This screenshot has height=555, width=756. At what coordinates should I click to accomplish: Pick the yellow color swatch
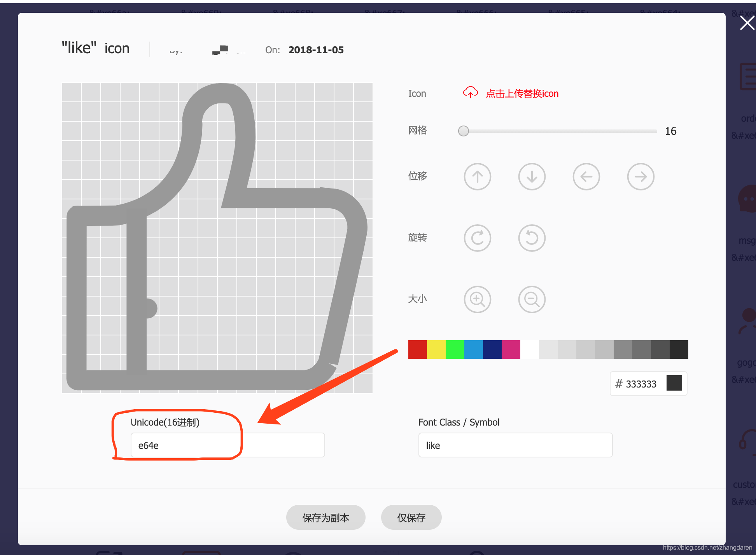(x=436, y=349)
